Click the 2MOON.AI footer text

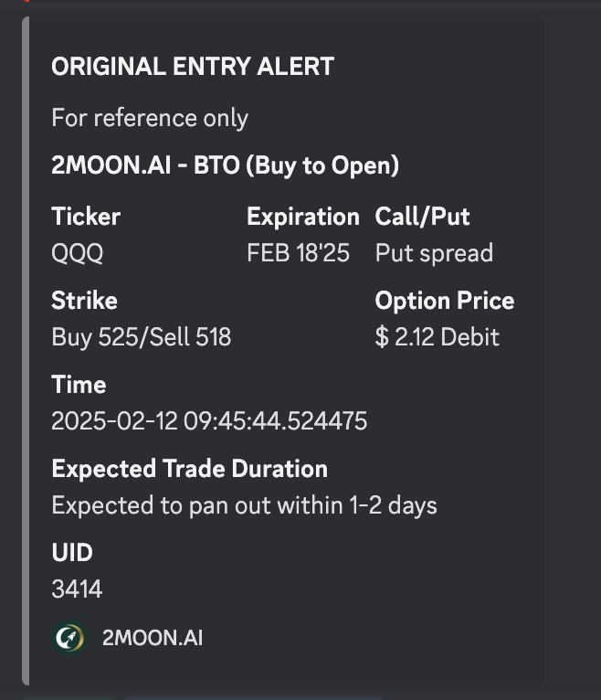click(152, 638)
